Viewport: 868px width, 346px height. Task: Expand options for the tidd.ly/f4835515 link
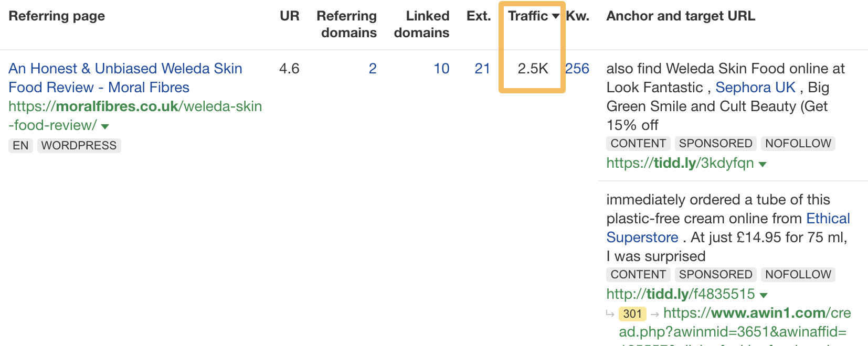coord(763,295)
